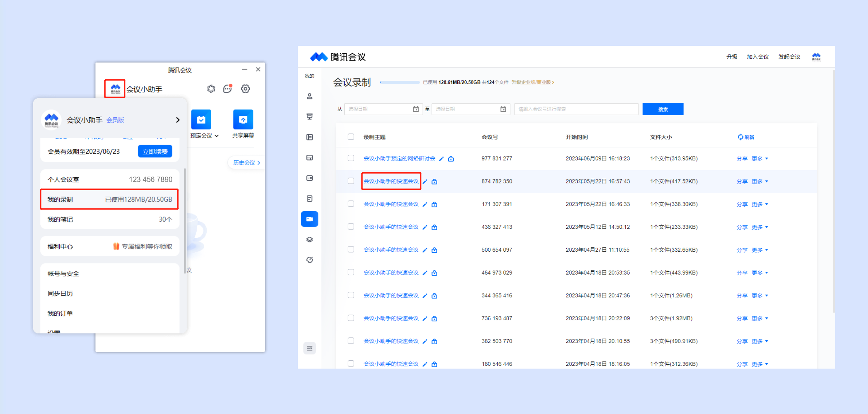Check the row for meeting 977 831 277
This screenshot has height=414, width=868.
tap(351, 158)
